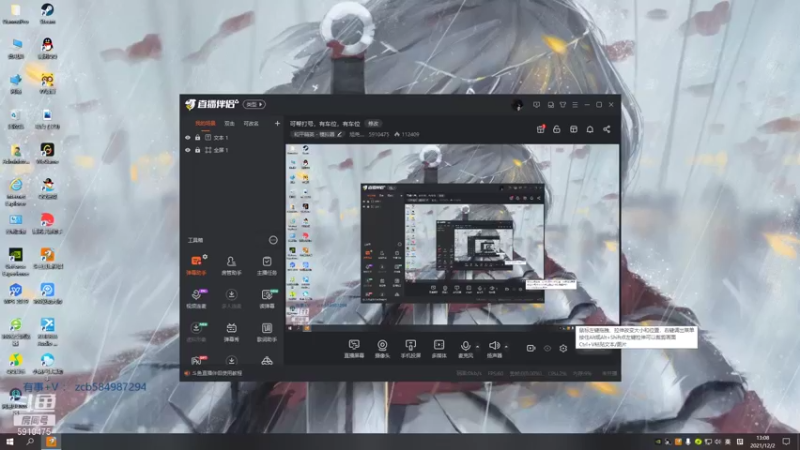800x450 pixels.
Task: Expand microphone options arrow
Action: tap(478, 347)
